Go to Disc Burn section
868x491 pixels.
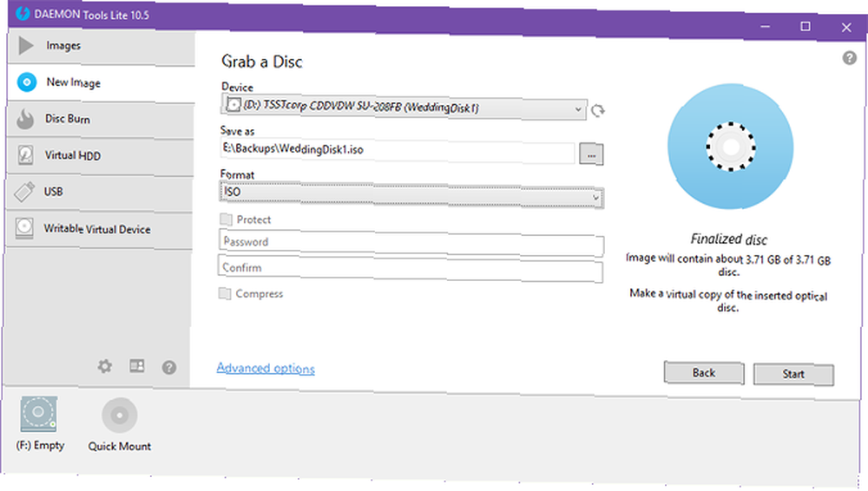tap(100, 120)
